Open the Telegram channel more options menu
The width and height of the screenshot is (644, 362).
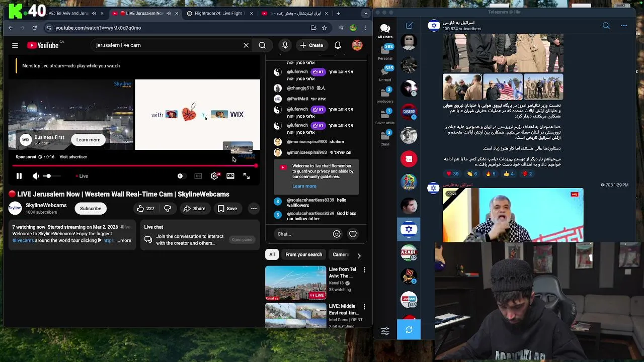click(624, 26)
